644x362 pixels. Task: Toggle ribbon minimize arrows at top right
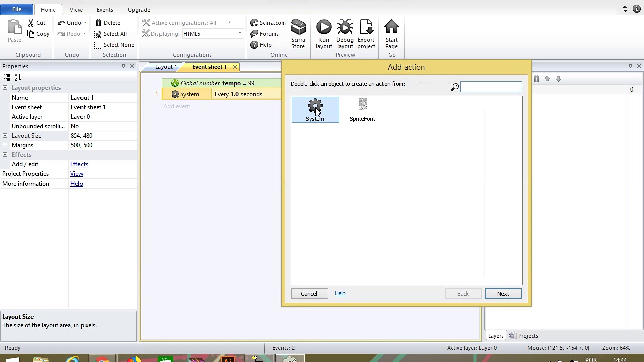coord(625,9)
